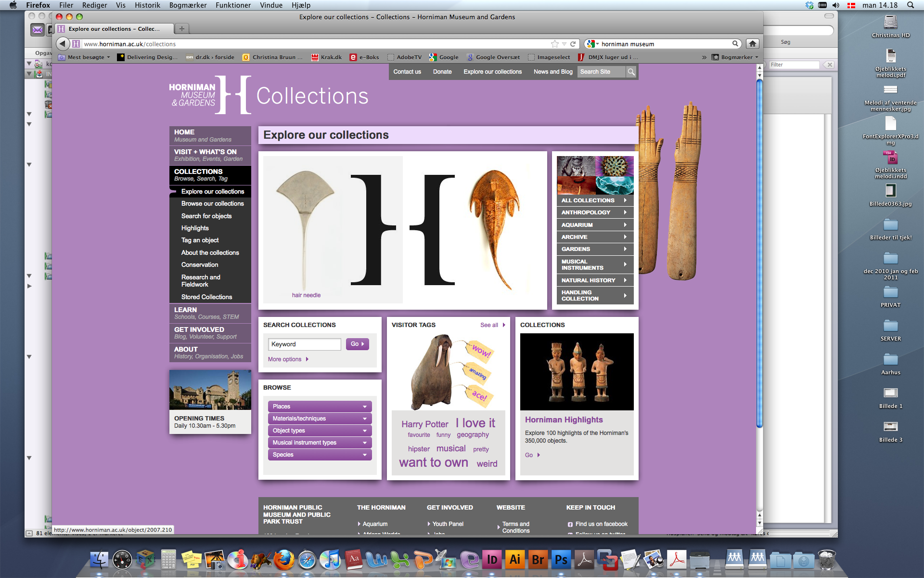The height and width of the screenshot is (578, 924).
Task: Click the Find us on facebook link
Action: point(597,524)
